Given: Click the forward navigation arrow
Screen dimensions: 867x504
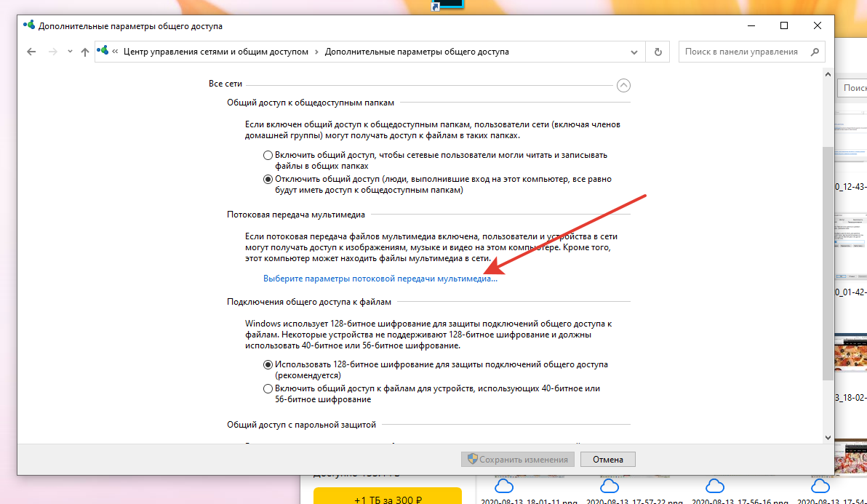Looking at the screenshot, I should click(x=52, y=52).
